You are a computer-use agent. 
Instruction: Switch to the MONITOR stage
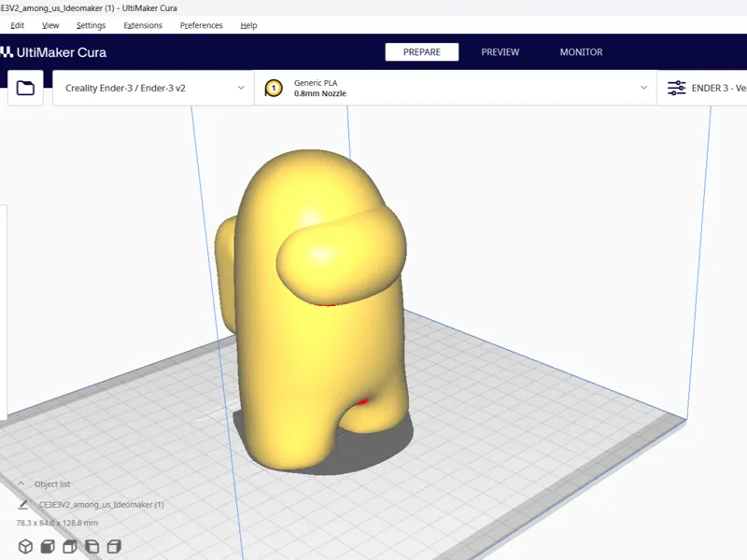[581, 52]
